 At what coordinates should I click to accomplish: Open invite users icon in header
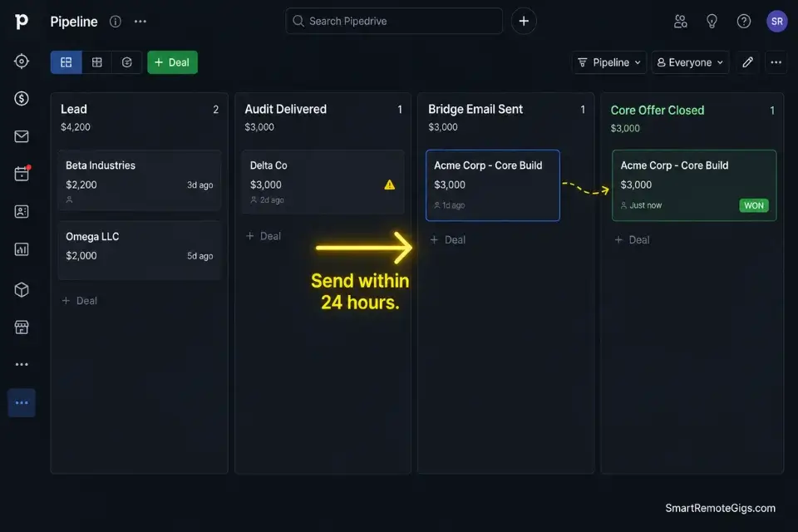pos(681,22)
